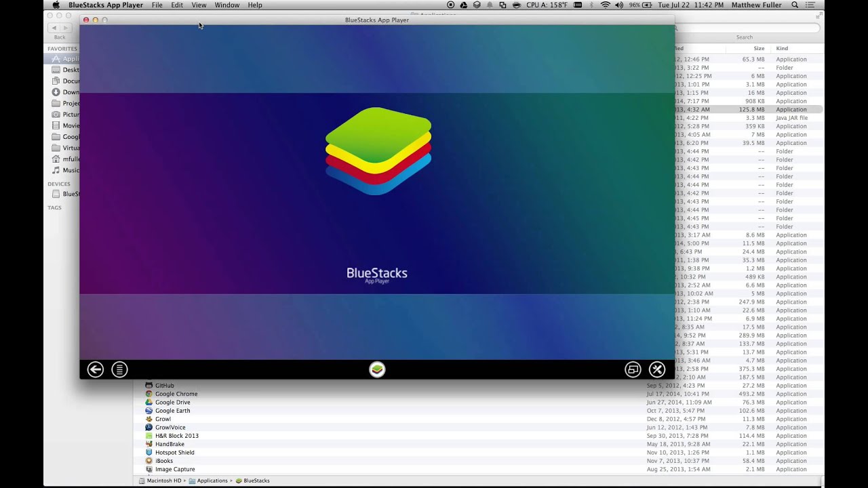
Task: Sort Finder list by the Size column
Action: coord(759,48)
